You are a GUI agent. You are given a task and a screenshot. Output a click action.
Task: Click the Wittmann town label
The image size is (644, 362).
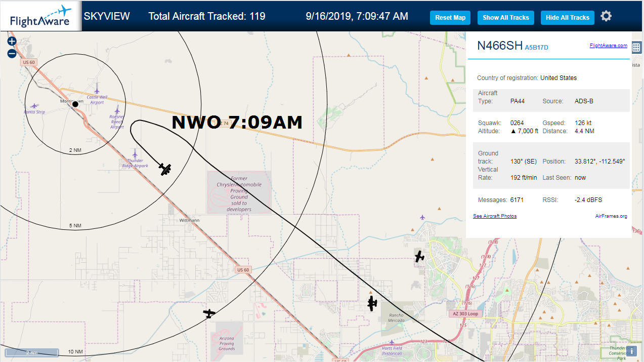pos(189,221)
